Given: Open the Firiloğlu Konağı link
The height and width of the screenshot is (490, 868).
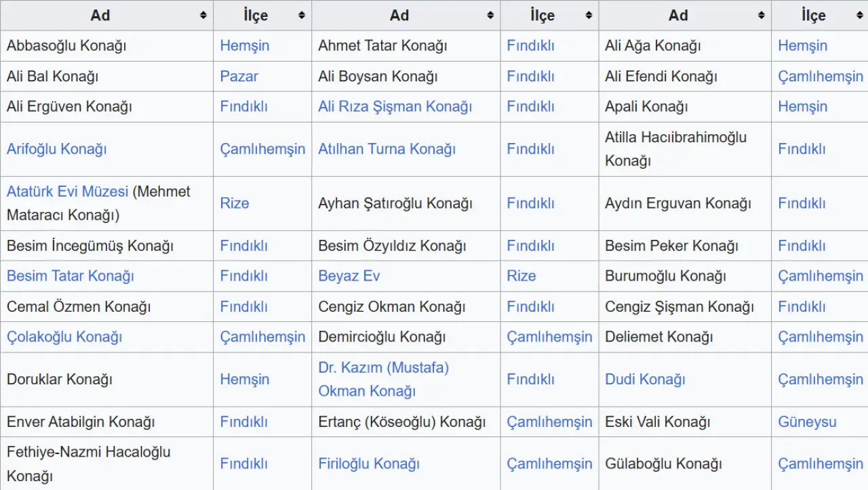Looking at the screenshot, I should point(369,464).
